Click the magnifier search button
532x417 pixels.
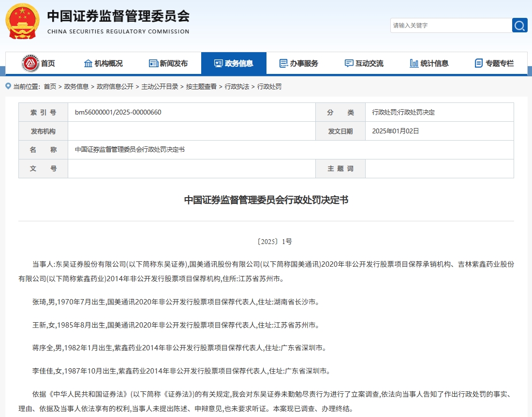tap(519, 26)
